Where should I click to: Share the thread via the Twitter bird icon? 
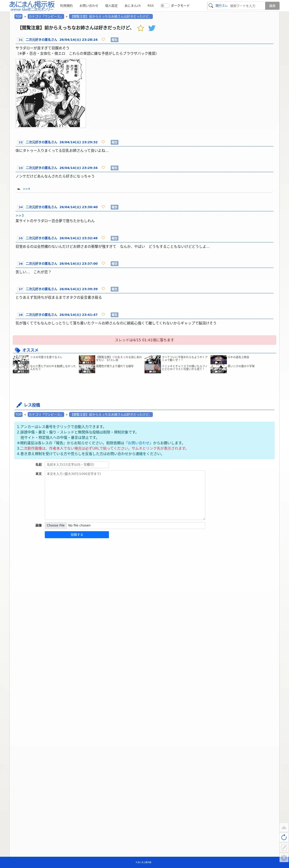point(152,28)
